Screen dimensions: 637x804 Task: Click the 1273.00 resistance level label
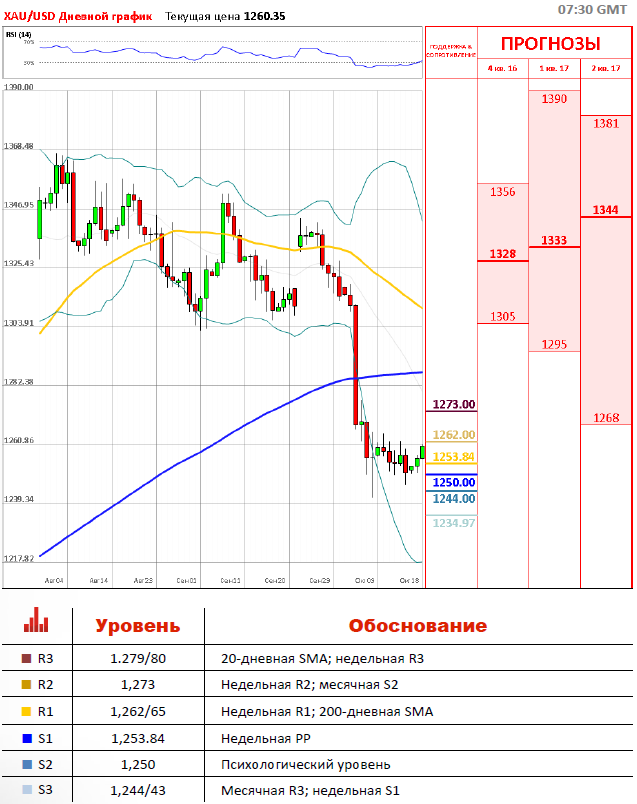[453, 405]
